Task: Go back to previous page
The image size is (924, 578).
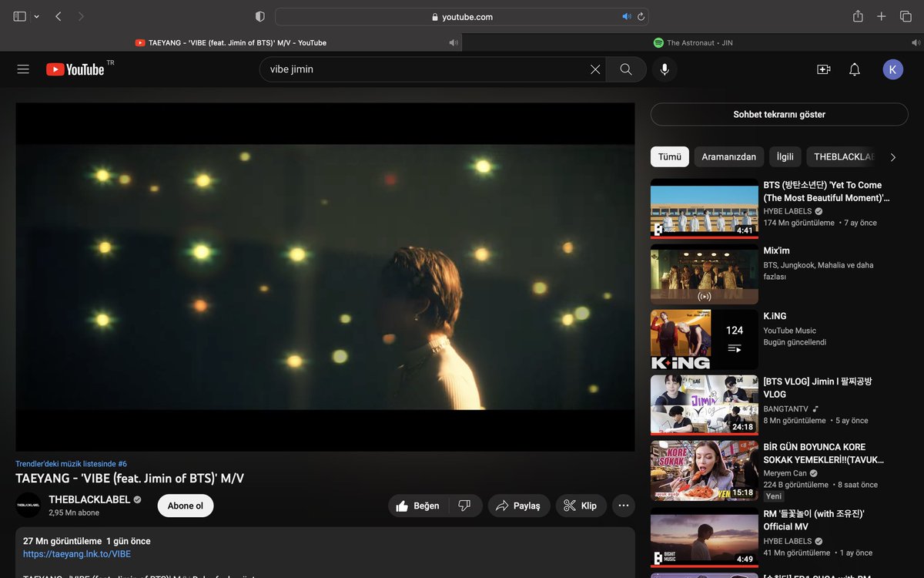Action: pyautogui.click(x=59, y=16)
